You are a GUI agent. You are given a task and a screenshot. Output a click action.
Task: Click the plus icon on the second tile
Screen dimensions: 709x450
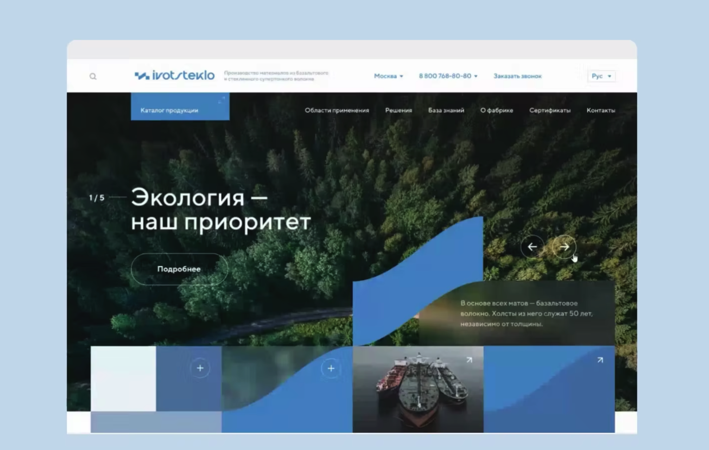click(x=331, y=369)
